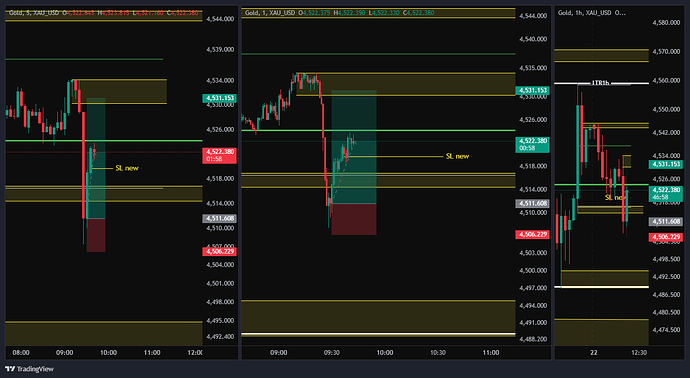The width and height of the screenshot is (690, 378).
Task: Click 4,580.000 on 1h chart price scale
Action: (x=666, y=22)
